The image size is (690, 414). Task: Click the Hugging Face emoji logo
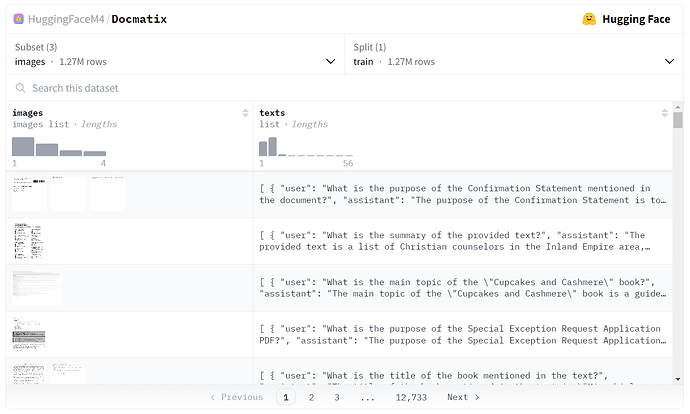point(589,19)
